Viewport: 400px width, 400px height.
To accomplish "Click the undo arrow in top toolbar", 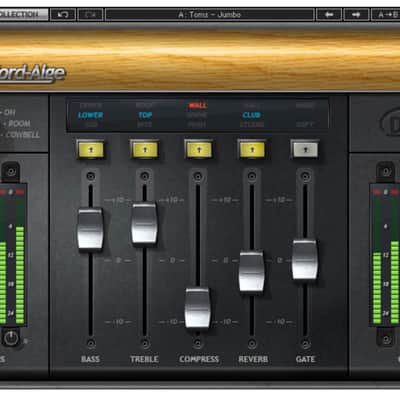I will (x=63, y=15).
